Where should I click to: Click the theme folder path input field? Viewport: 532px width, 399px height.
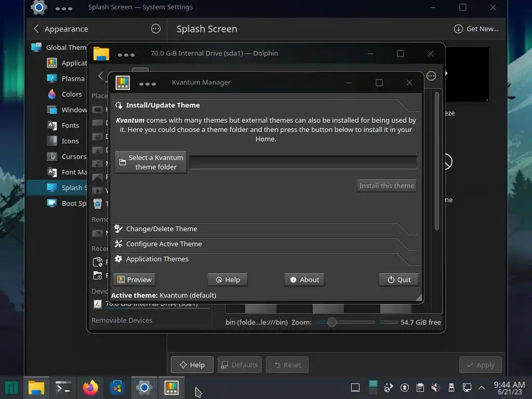(303, 162)
